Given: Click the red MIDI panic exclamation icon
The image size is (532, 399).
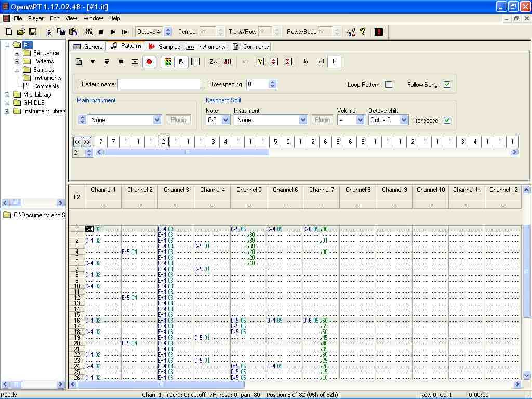Looking at the screenshot, I should point(378,32).
